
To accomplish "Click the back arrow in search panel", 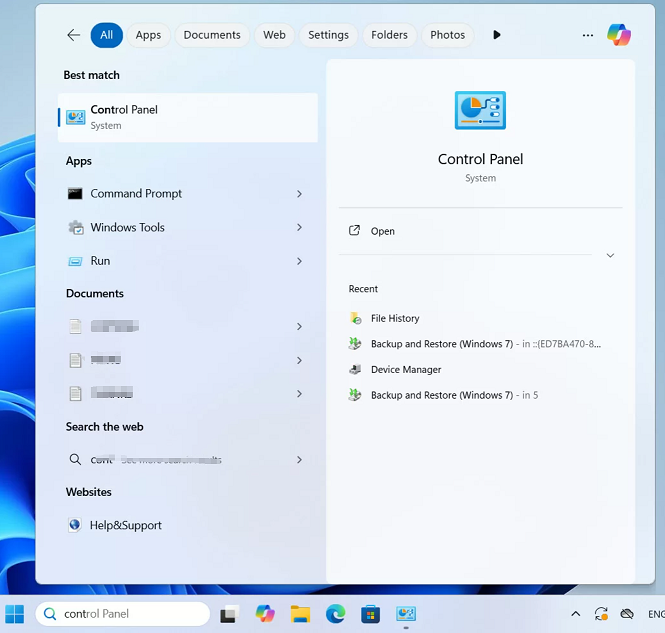I will tap(73, 35).
